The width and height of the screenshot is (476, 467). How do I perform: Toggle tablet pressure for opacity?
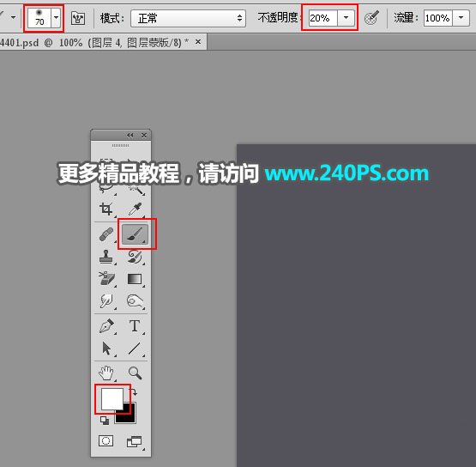tap(371, 18)
